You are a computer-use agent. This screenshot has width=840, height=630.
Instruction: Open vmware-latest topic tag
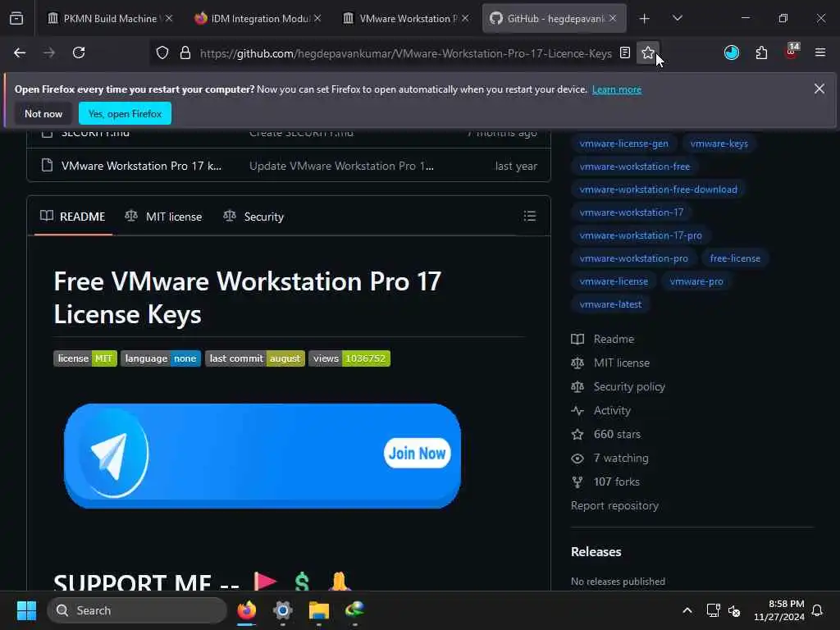coord(610,305)
